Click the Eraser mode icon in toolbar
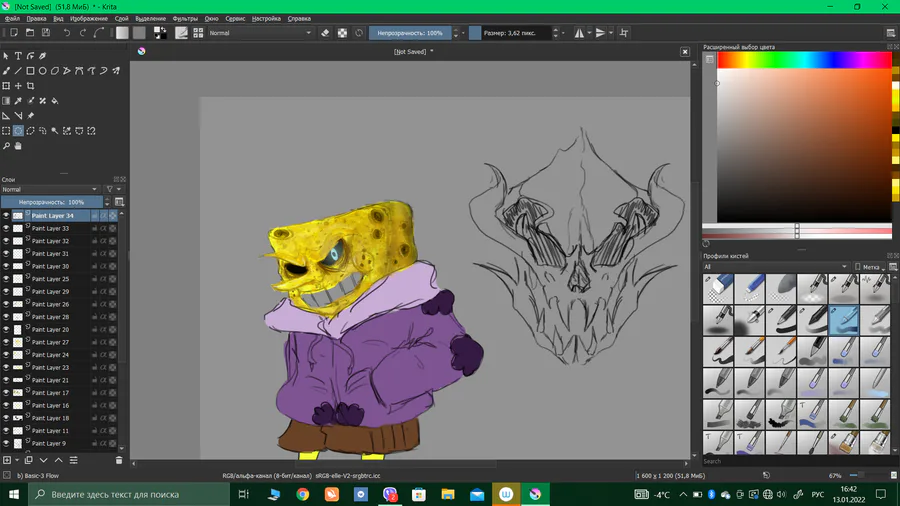The height and width of the screenshot is (506, 900). [x=325, y=33]
